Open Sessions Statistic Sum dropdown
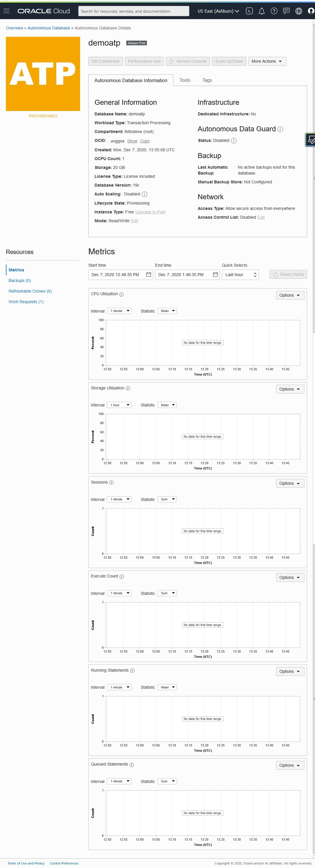The image size is (315, 868). click(x=167, y=499)
